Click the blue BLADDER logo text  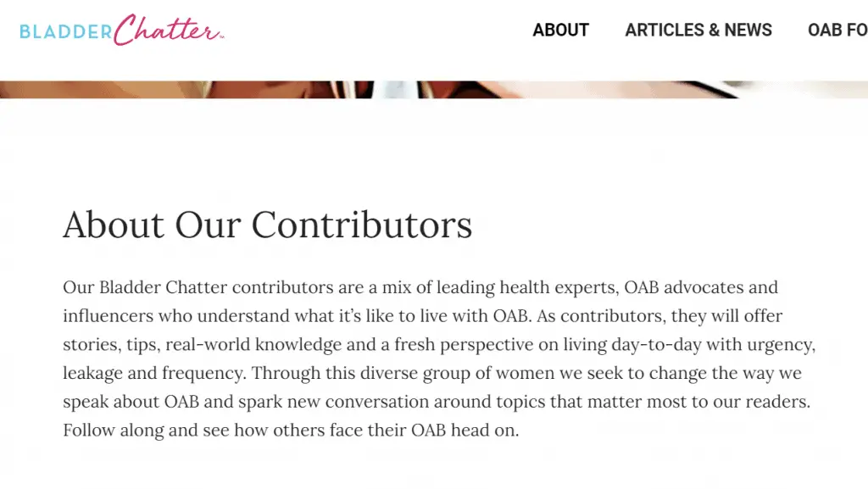pyautogui.click(x=66, y=32)
